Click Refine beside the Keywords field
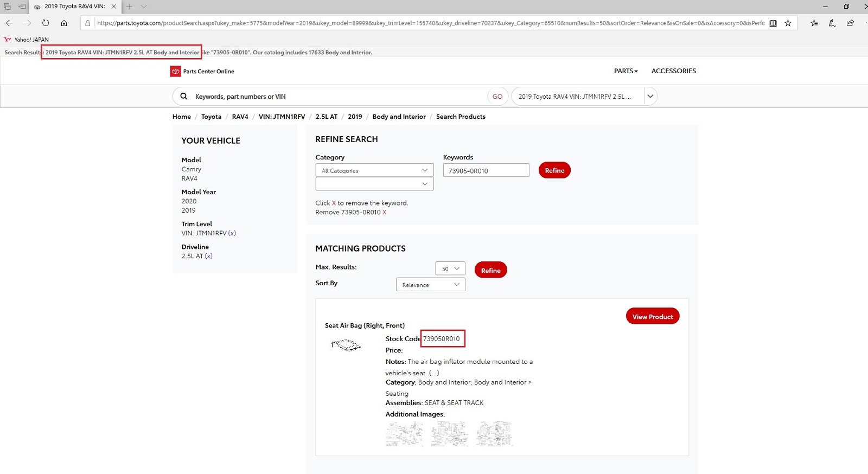868x474 pixels. pyautogui.click(x=554, y=170)
